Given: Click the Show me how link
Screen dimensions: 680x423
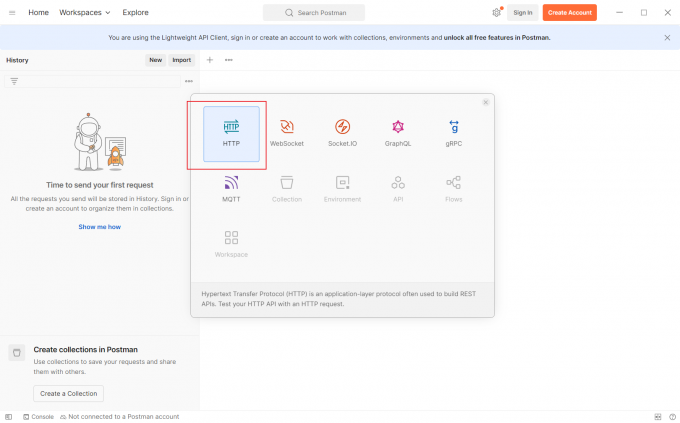Looking at the screenshot, I should pyautogui.click(x=100, y=227).
